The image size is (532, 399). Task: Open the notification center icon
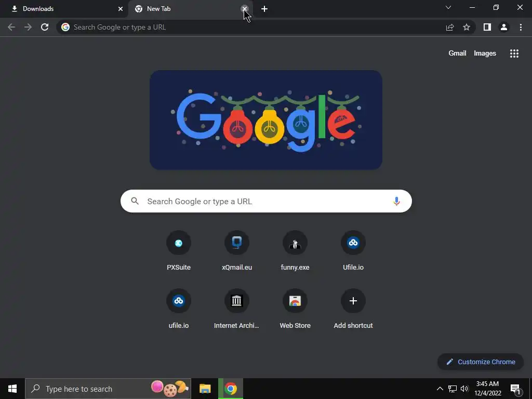pos(515,389)
